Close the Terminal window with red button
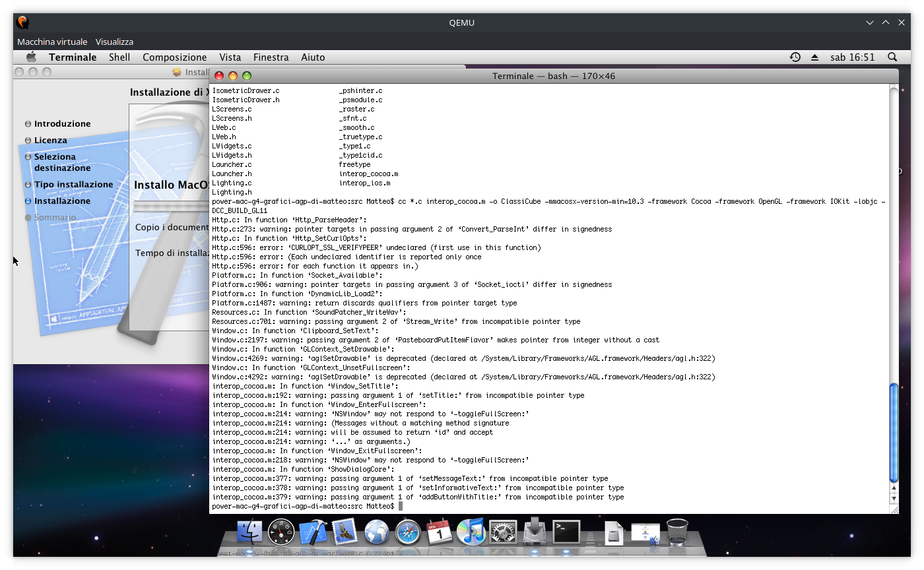924x570 pixels. pyautogui.click(x=219, y=76)
